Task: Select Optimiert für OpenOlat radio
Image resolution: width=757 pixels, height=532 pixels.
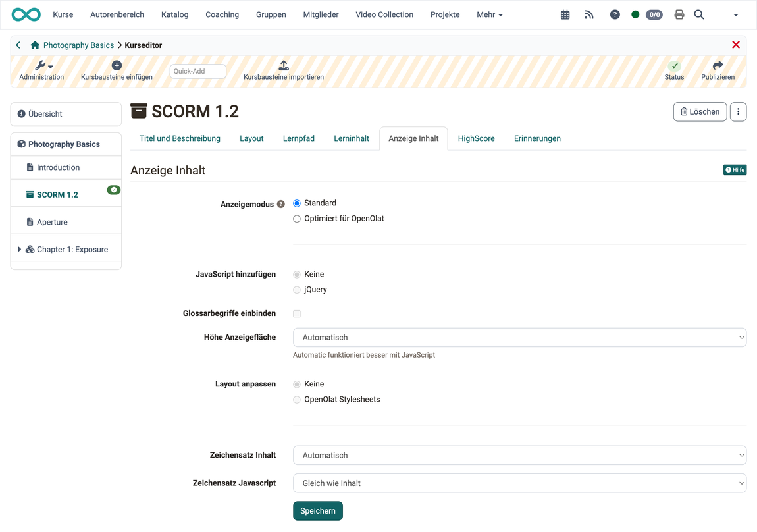Action: pos(297,219)
